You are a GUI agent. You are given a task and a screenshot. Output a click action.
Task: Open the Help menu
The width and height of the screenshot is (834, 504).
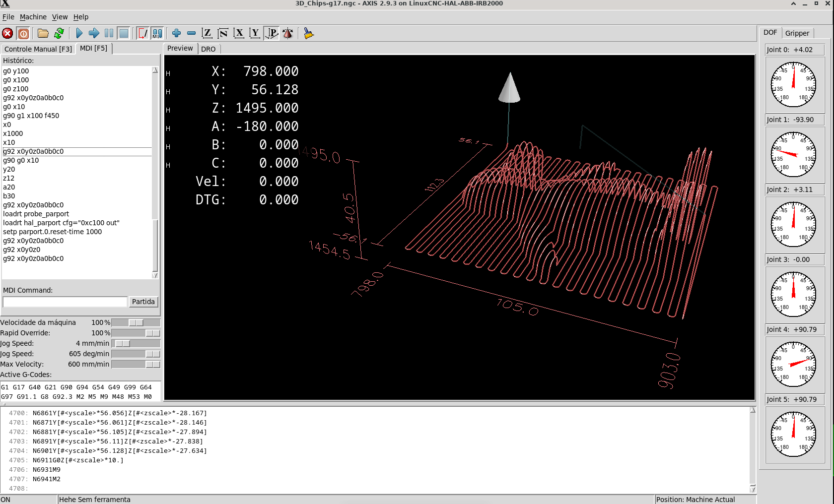81,17
